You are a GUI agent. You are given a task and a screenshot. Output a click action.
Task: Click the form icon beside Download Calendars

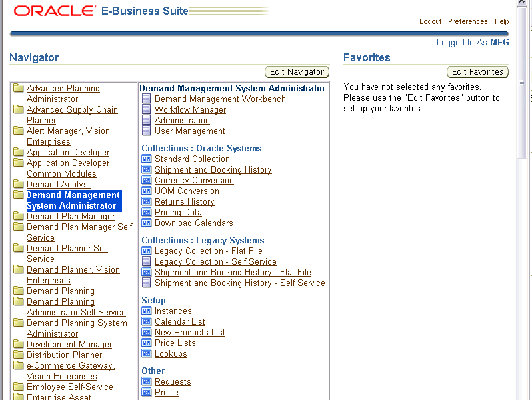(146, 223)
